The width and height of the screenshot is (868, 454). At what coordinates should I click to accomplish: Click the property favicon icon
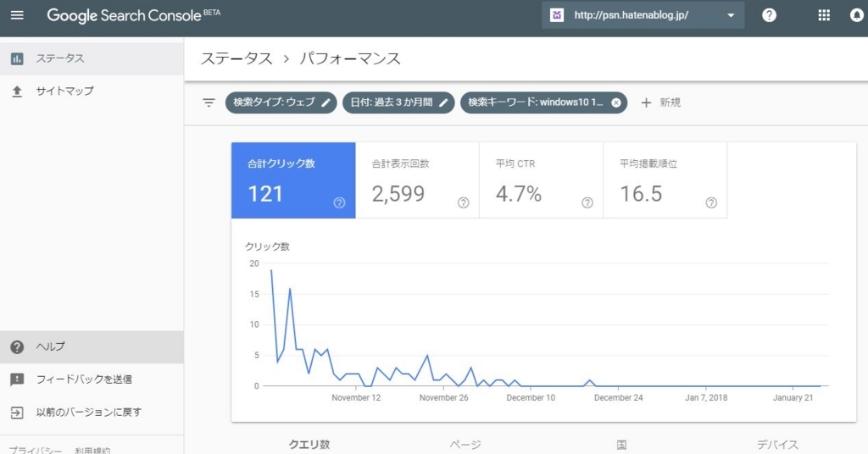pyautogui.click(x=556, y=15)
